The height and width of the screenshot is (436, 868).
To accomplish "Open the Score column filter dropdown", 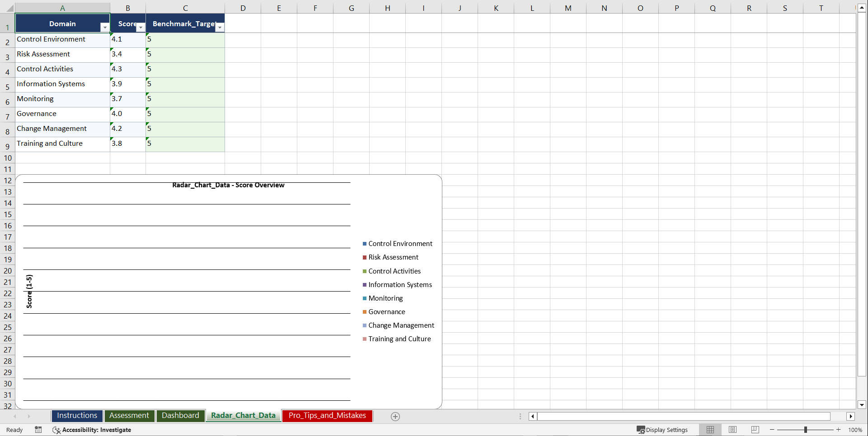I will tap(141, 28).
